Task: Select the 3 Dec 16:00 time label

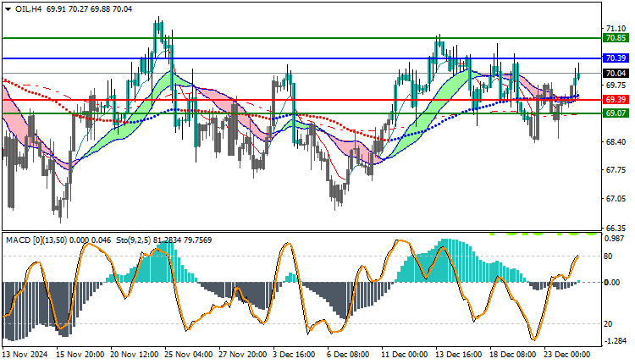Action: pyautogui.click(x=294, y=355)
